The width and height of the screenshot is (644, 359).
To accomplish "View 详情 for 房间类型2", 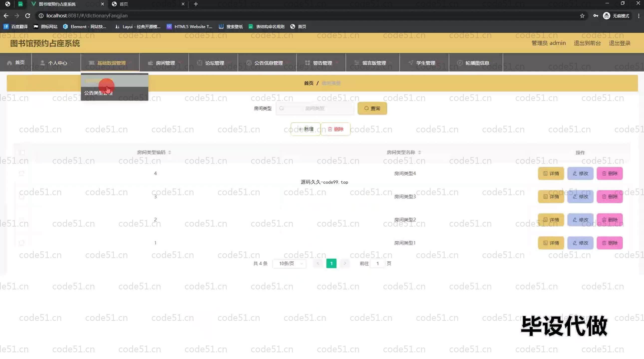I will coord(551,220).
